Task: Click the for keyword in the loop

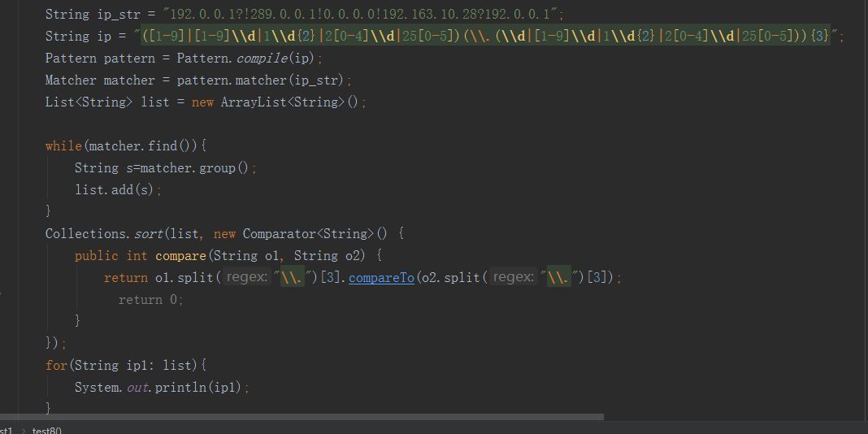Action: point(56,366)
